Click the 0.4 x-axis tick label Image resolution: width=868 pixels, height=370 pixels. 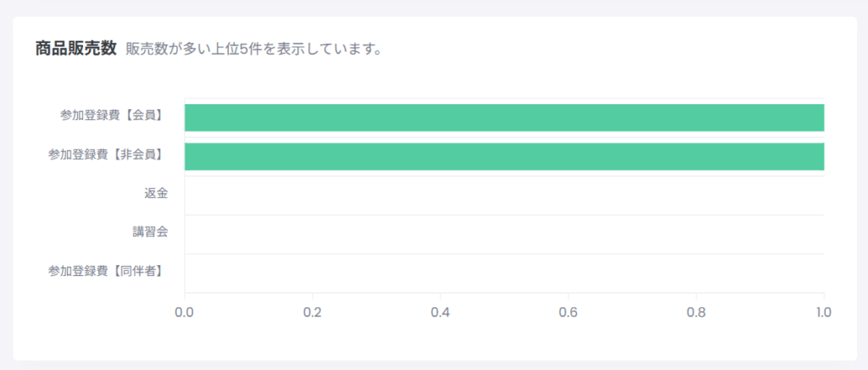440,312
